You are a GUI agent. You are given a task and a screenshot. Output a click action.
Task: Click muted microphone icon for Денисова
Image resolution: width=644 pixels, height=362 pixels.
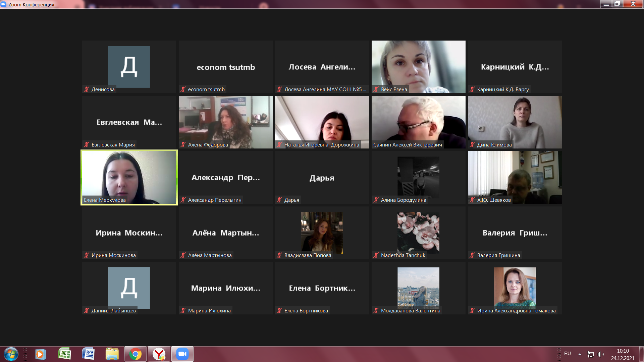[87, 89]
